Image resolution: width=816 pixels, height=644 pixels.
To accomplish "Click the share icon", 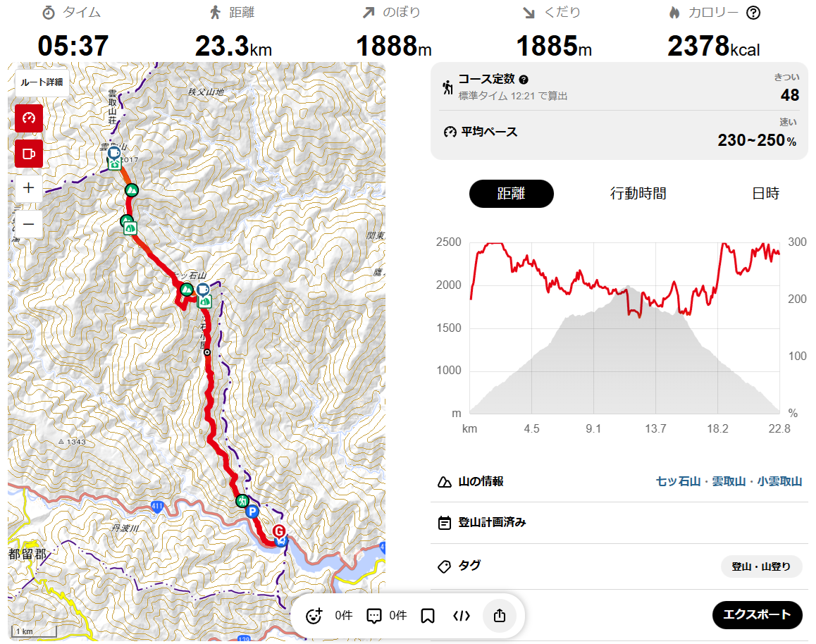I will click(500, 616).
